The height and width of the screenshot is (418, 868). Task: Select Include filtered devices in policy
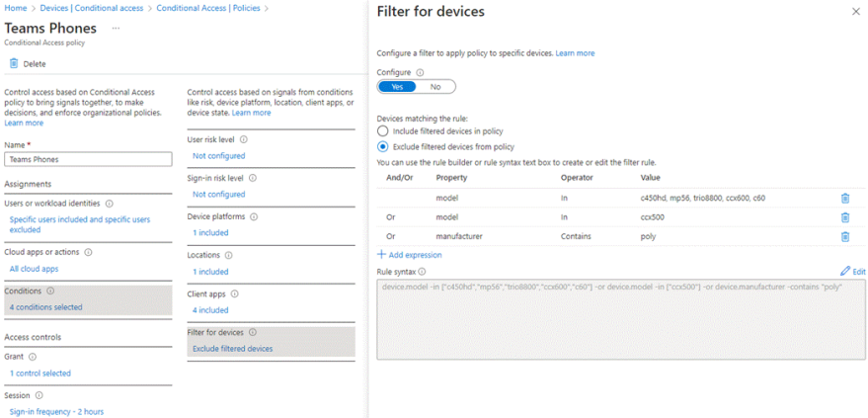pos(383,130)
